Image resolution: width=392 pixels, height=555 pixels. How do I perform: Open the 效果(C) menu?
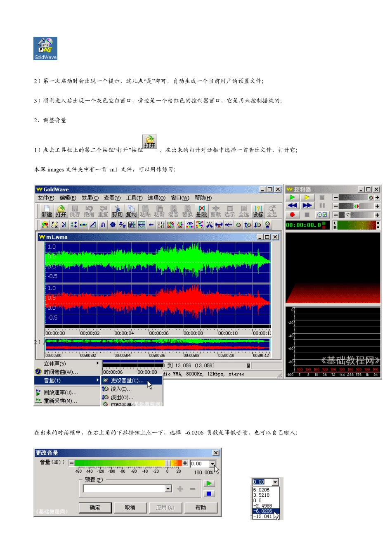pos(90,198)
